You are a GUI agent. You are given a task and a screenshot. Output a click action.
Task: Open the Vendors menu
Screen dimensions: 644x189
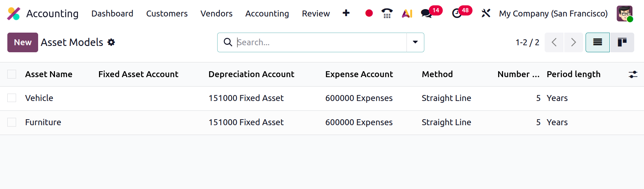[216, 14]
